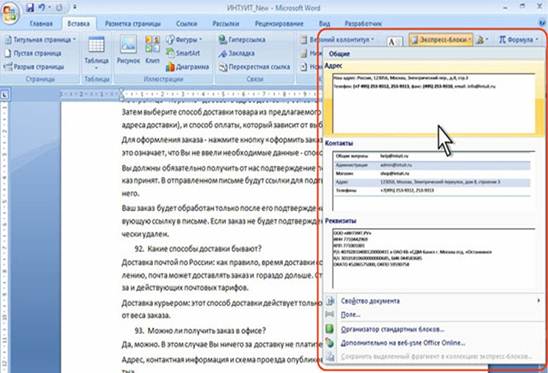This screenshot has height=373, width=548.
Task: Add a Гиперссылка
Action: point(242,40)
